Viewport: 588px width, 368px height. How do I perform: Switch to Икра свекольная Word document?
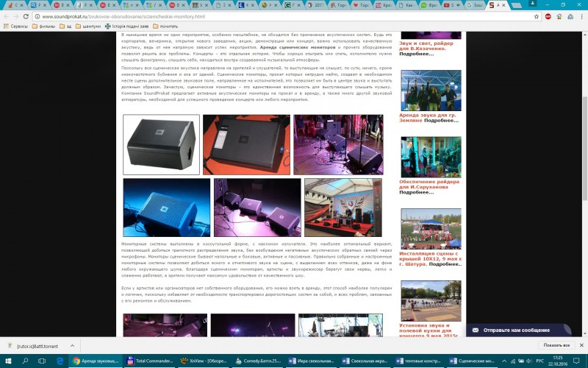[311, 361]
